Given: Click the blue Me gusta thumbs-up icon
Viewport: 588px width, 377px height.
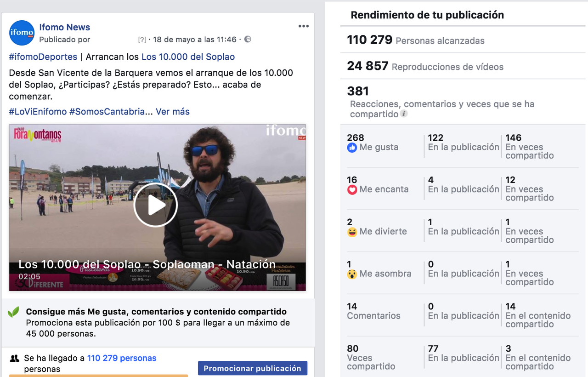Looking at the screenshot, I should pyautogui.click(x=352, y=148).
